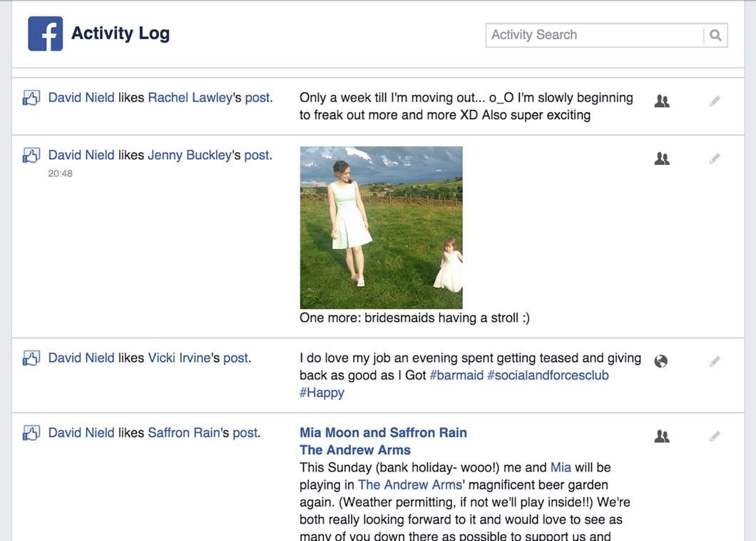Open the friends audience icon on Jenny Buckley's post
The width and height of the screenshot is (756, 541).
662,158
